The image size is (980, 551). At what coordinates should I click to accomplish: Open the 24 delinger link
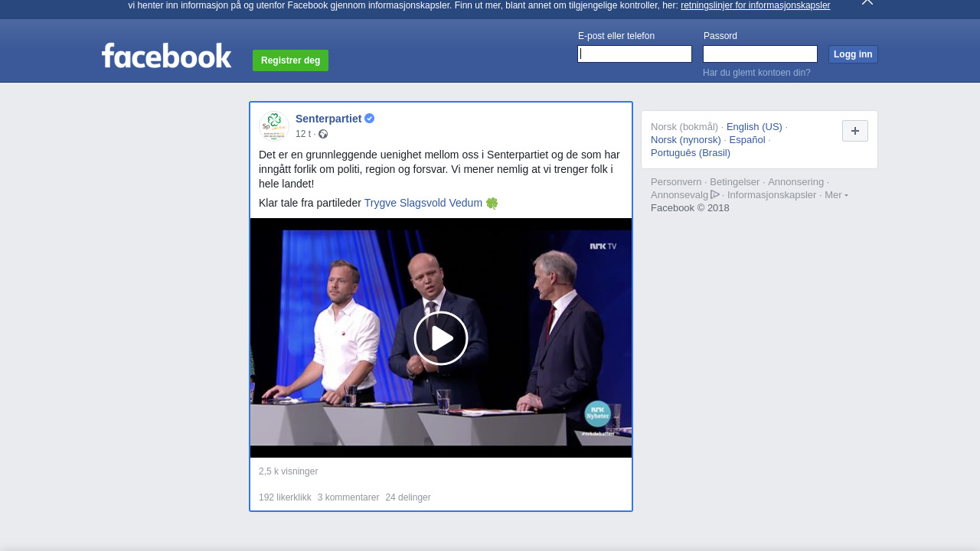(x=408, y=497)
